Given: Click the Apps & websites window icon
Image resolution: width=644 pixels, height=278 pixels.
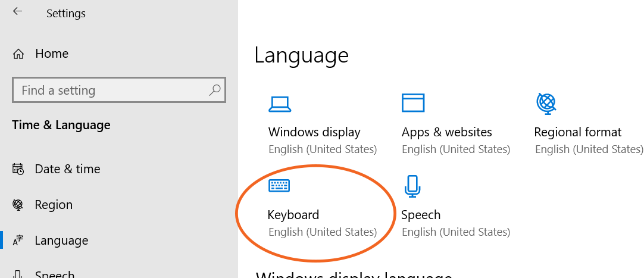Looking at the screenshot, I should (413, 102).
